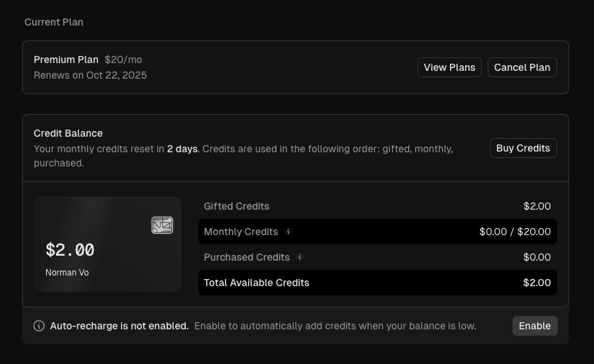Image resolution: width=594 pixels, height=364 pixels.
Task: Click the Monthly Credits info icon
Action: (x=288, y=232)
